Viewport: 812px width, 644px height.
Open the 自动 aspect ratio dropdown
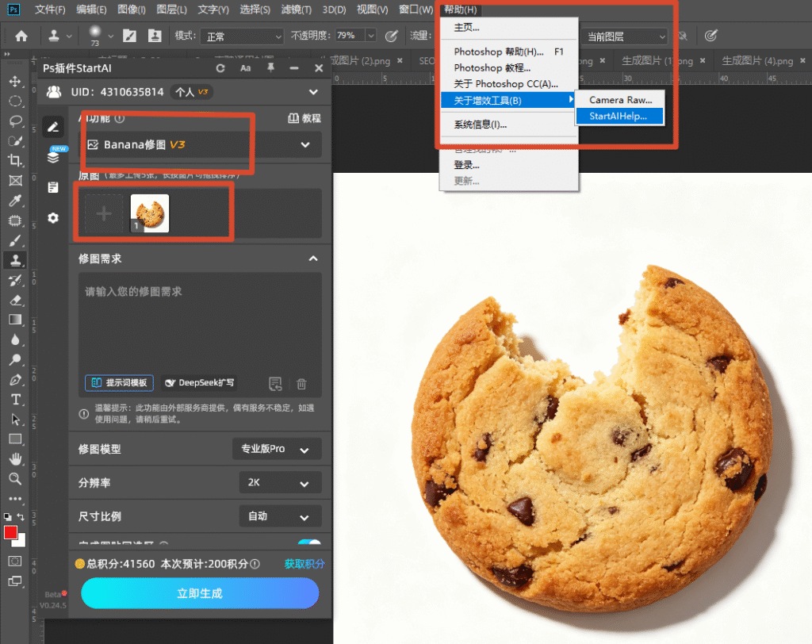pyautogui.click(x=280, y=516)
